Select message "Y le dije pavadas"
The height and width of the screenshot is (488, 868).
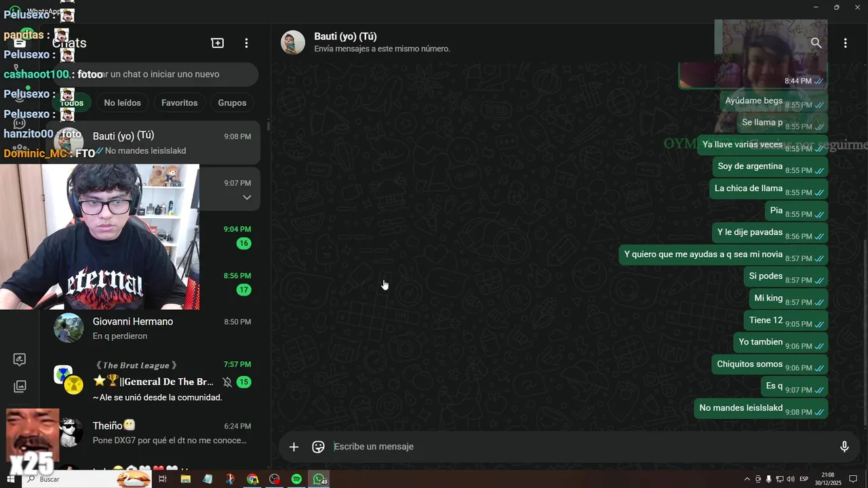(x=770, y=232)
